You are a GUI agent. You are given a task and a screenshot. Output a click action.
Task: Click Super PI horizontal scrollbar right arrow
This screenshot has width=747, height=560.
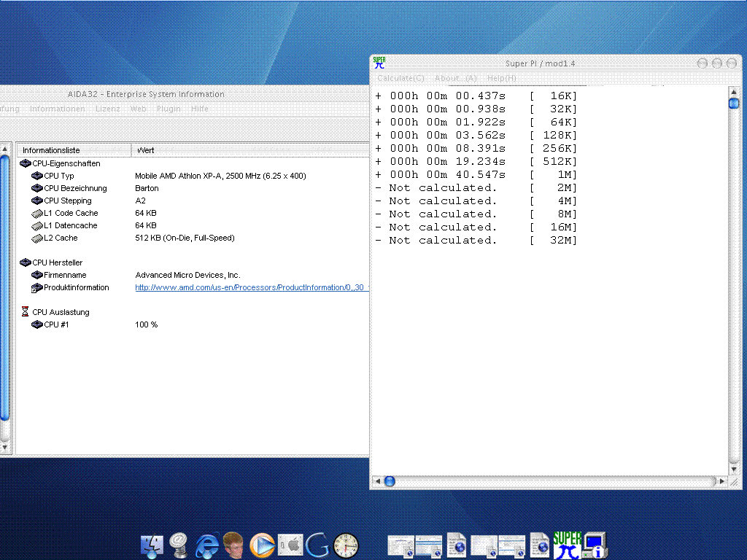[721, 481]
